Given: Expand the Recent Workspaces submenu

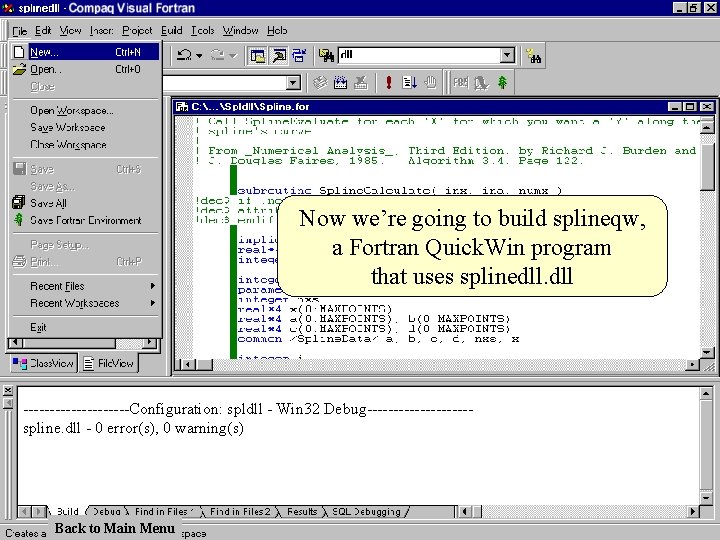Looking at the screenshot, I should click(85, 303).
